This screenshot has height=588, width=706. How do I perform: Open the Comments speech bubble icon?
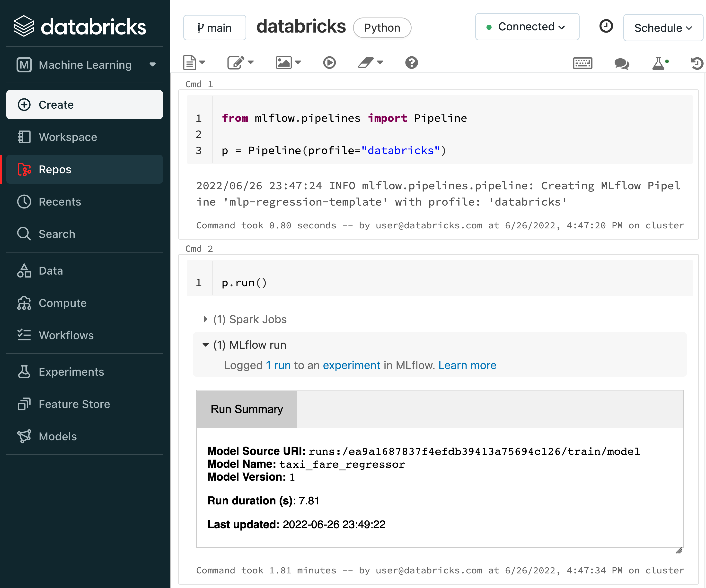tap(622, 63)
